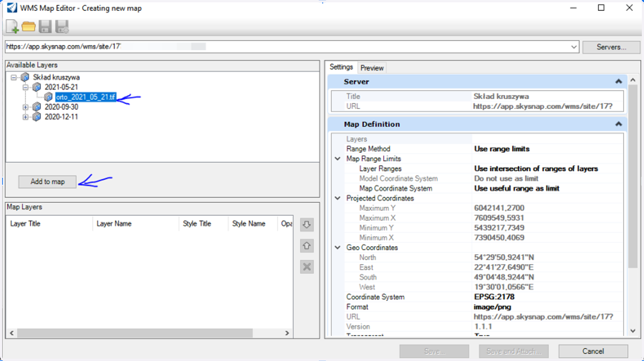This screenshot has width=644, height=361.
Task: Click the cube icon beside 2020-09-30
Action: click(36, 107)
